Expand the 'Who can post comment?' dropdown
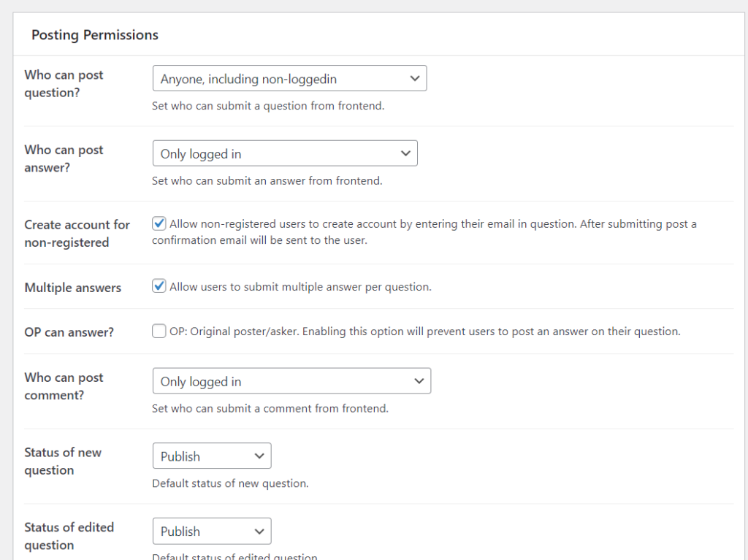748x560 pixels. (x=291, y=381)
